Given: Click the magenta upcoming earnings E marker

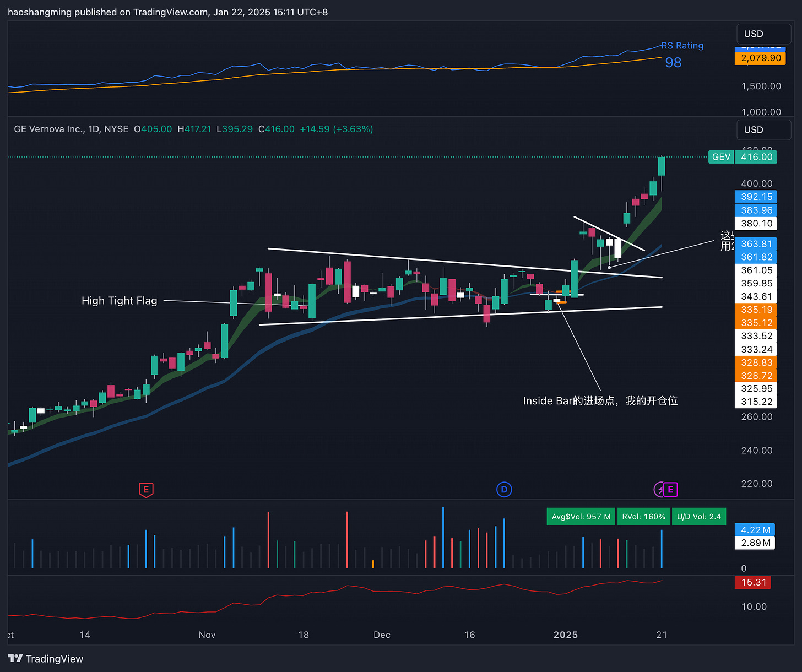Looking at the screenshot, I should pyautogui.click(x=670, y=489).
